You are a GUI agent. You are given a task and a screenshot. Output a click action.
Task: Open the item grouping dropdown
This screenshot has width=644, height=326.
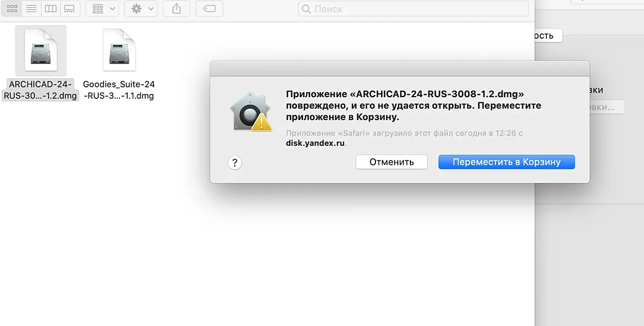[x=102, y=9]
